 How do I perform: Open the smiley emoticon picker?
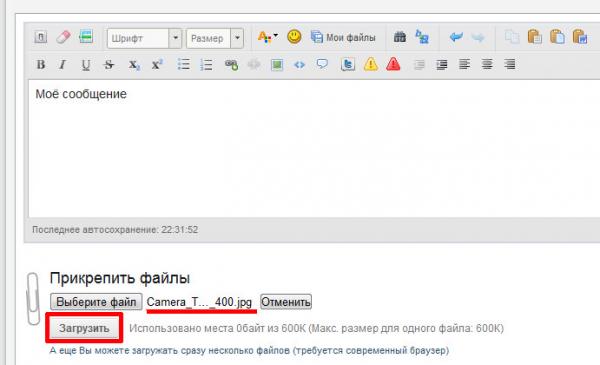[294, 37]
